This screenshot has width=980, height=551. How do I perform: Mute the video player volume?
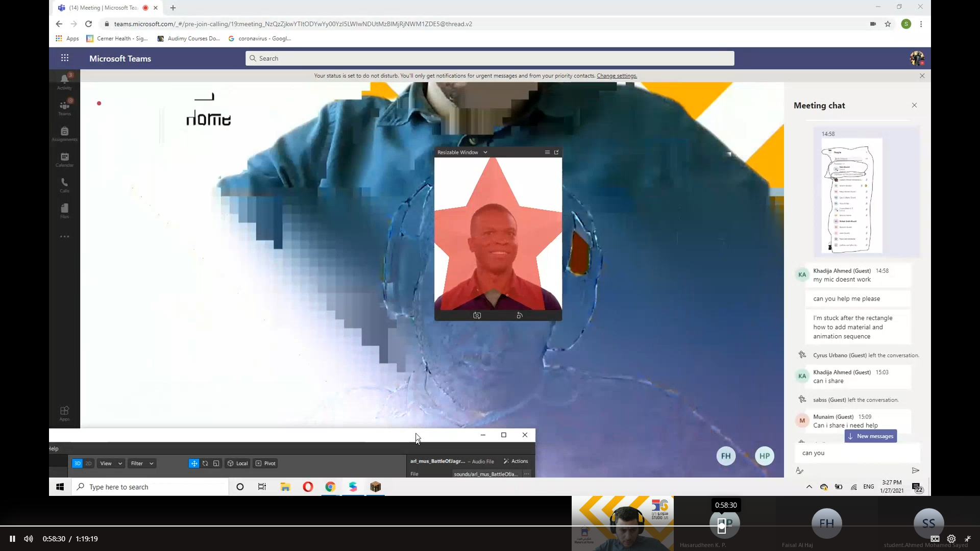[x=29, y=539]
